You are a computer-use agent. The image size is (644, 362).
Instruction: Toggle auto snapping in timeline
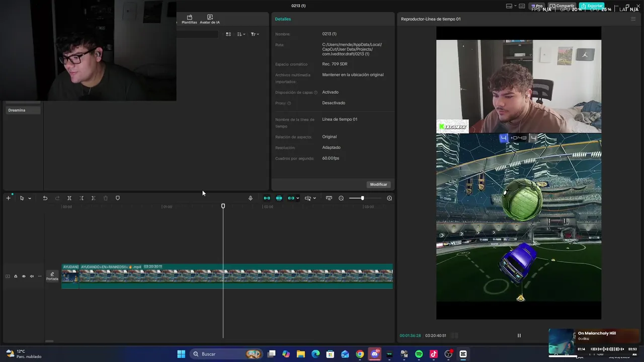coord(279,198)
